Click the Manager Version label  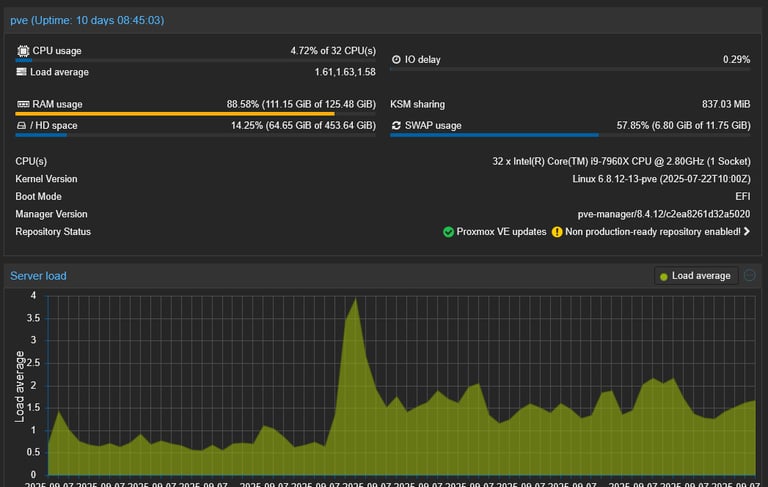51,215
